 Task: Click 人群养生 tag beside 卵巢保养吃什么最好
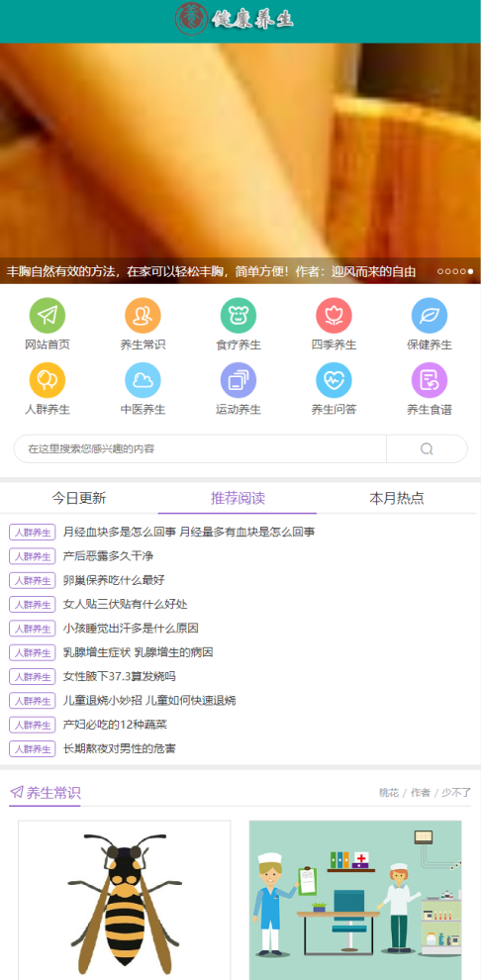[x=33, y=580]
